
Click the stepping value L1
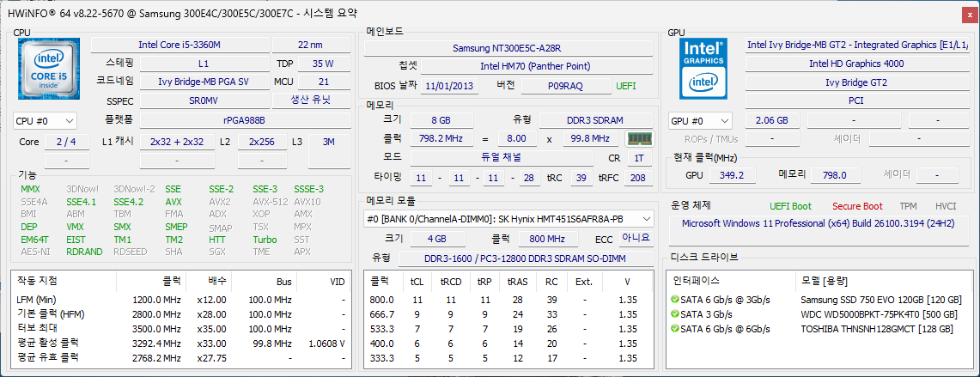(x=203, y=64)
